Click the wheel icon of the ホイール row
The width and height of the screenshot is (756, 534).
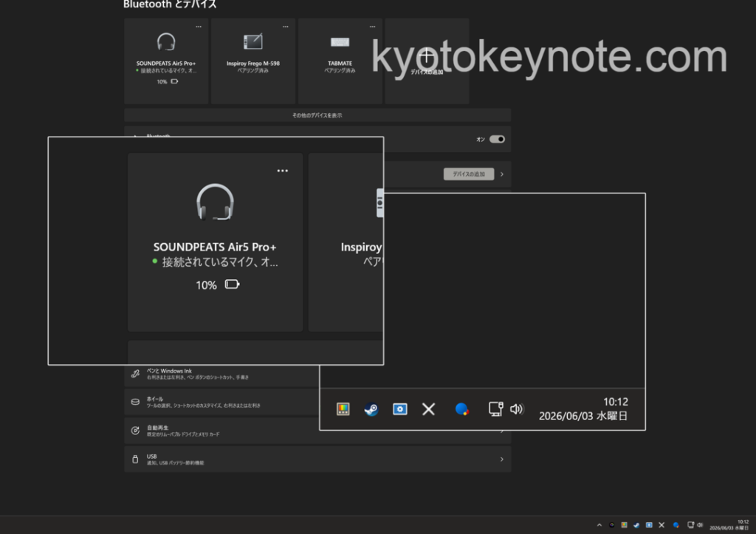[x=136, y=402]
